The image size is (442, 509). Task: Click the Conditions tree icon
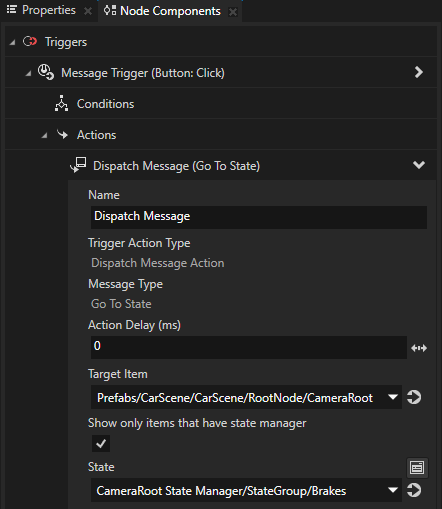point(61,103)
